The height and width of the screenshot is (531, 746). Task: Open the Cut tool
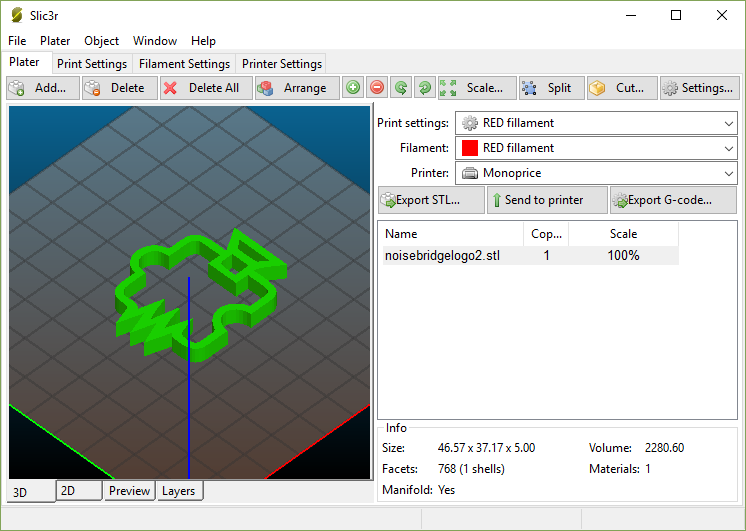click(622, 88)
